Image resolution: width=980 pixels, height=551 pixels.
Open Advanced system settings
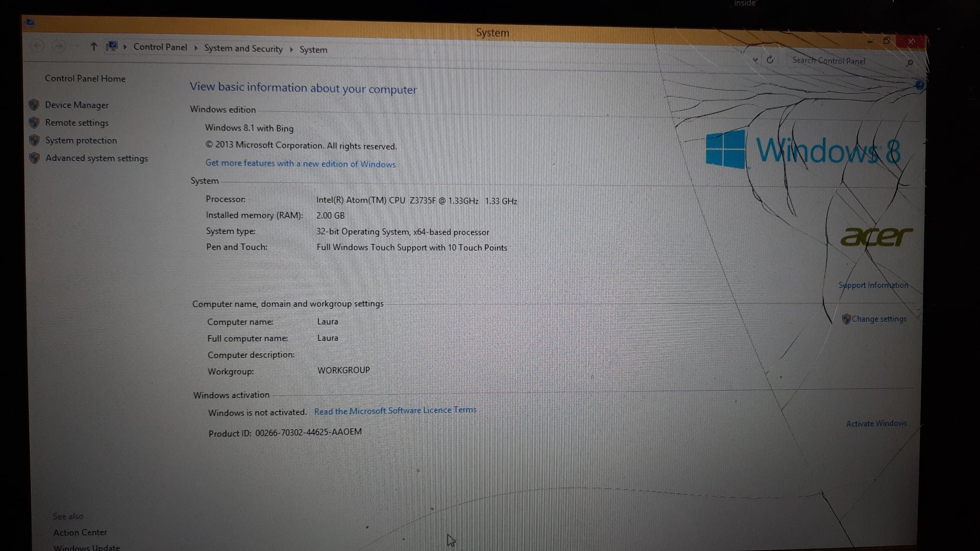point(97,158)
